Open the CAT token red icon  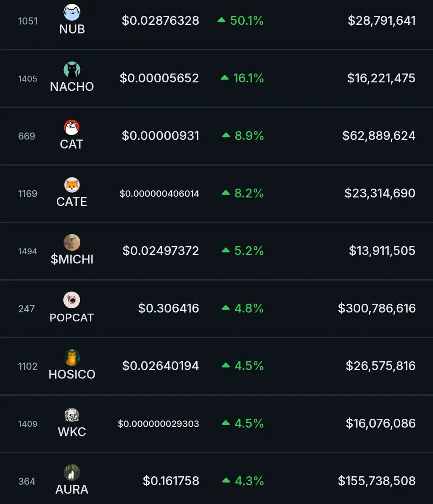pyautogui.click(x=72, y=128)
